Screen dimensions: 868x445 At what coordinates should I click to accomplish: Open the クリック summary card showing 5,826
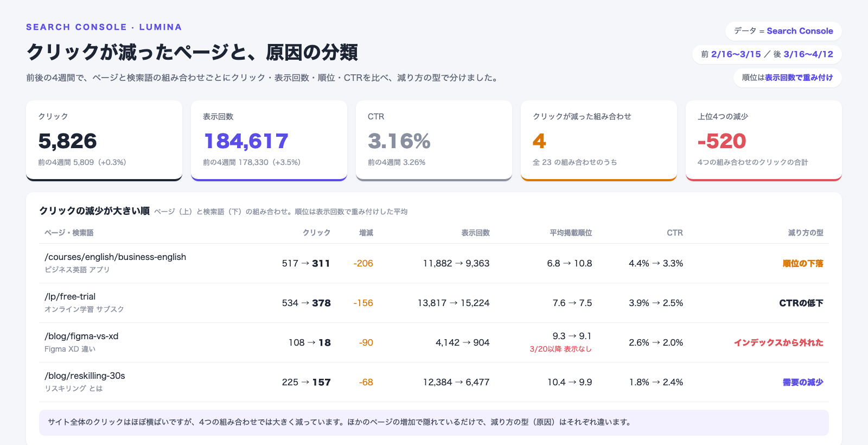tap(104, 141)
